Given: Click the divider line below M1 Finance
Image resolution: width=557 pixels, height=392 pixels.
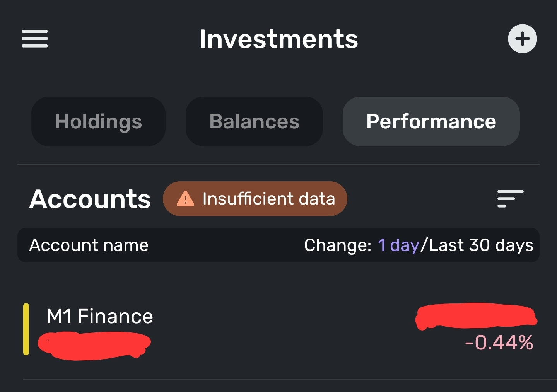Looking at the screenshot, I should pos(286,380).
